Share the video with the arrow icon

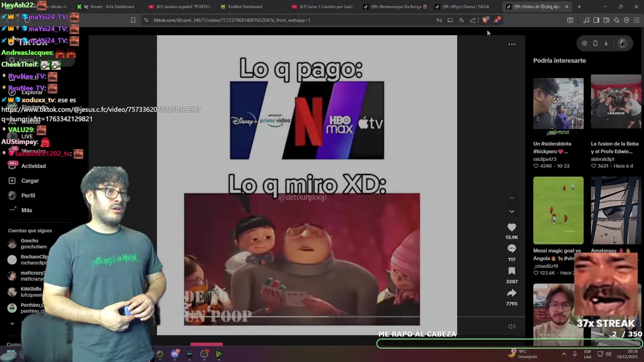click(x=512, y=293)
